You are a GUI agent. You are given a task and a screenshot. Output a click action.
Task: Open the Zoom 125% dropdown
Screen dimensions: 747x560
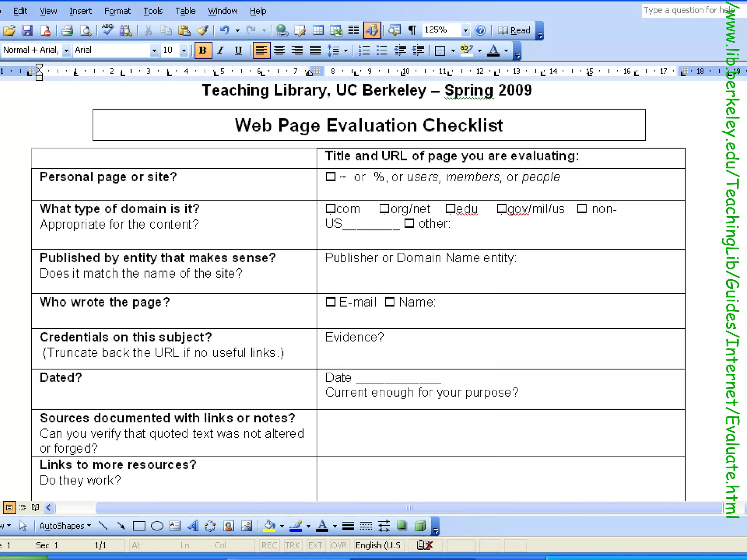[x=465, y=30]
